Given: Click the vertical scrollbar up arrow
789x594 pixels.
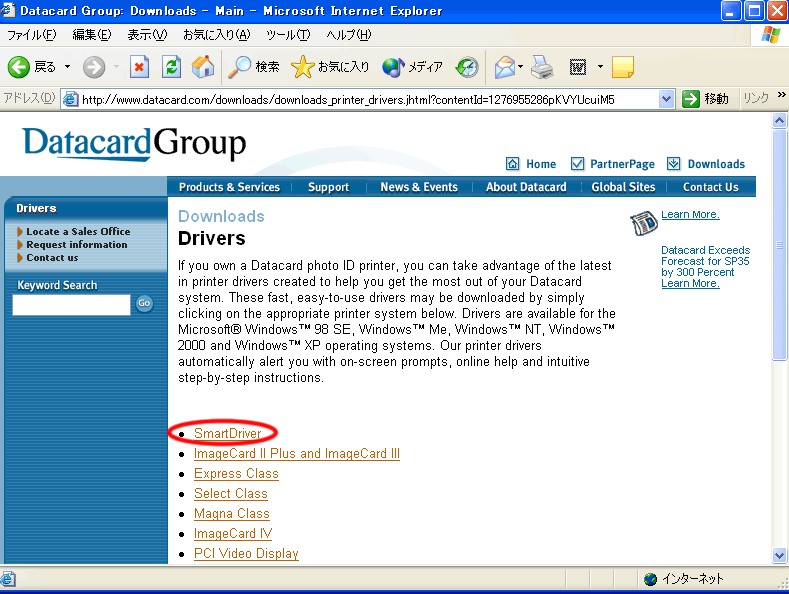Looking at the screenshot, I should (779, 120).
